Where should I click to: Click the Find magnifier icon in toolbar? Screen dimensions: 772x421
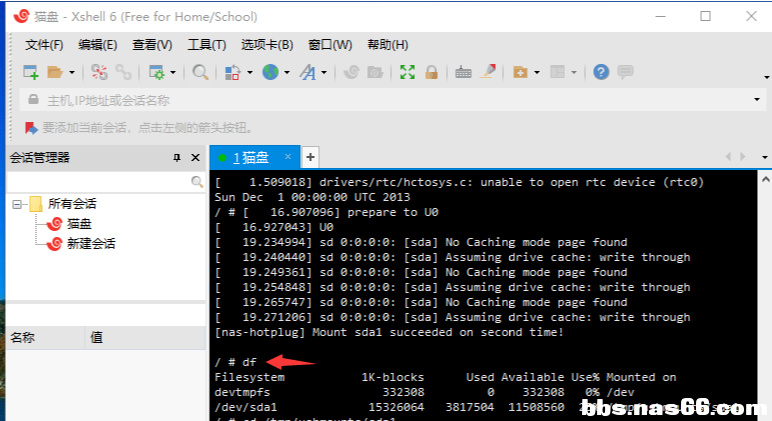pyautogui.click(x=200, y=72)
